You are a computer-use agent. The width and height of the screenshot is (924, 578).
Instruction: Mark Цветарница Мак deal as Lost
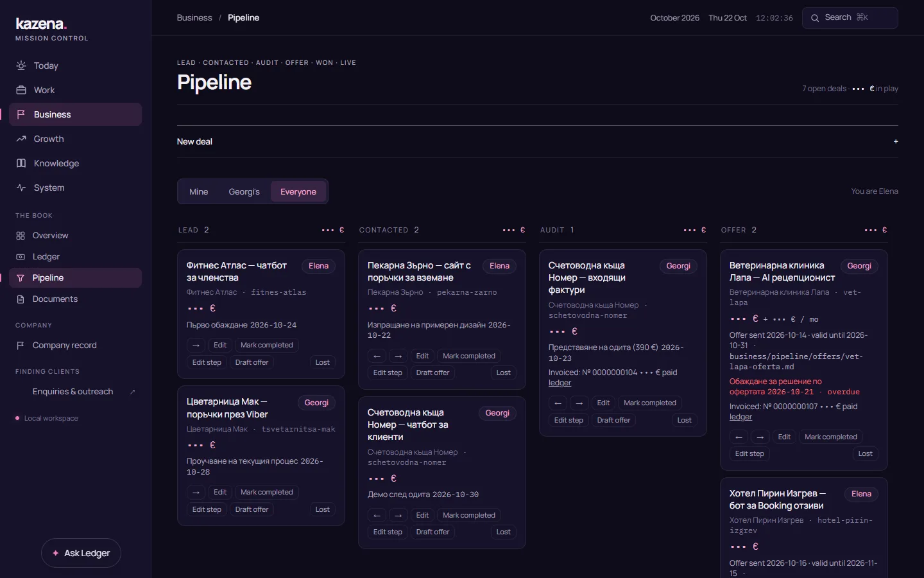coord(322,510)
